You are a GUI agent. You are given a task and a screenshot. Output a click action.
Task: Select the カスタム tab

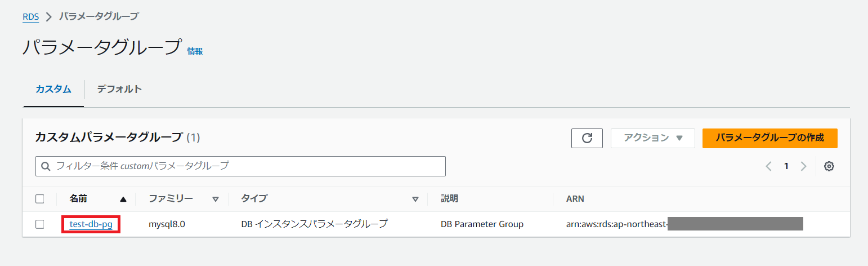tap(53, 89)
